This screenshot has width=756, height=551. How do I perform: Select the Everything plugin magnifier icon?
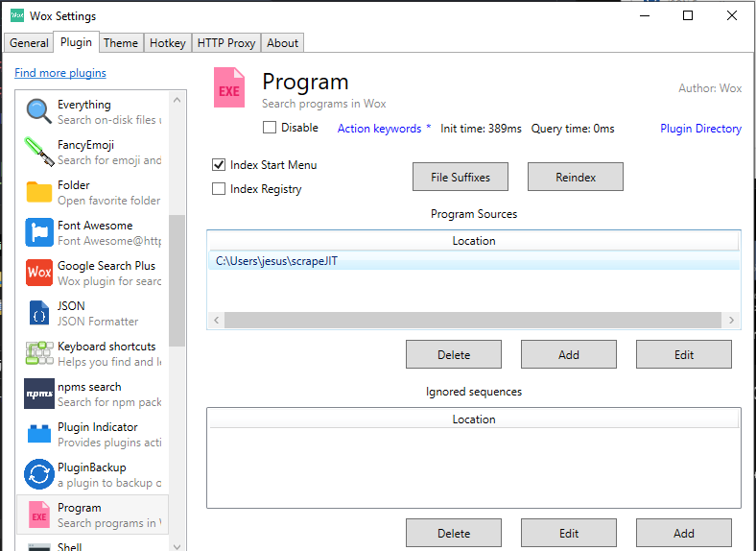click(x=38, y=111)
